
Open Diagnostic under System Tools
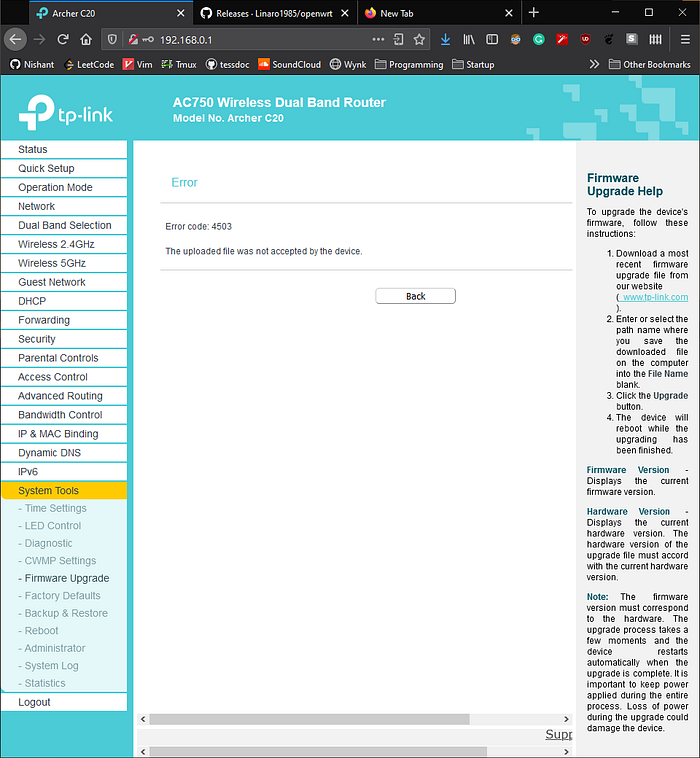coord(48,543)
